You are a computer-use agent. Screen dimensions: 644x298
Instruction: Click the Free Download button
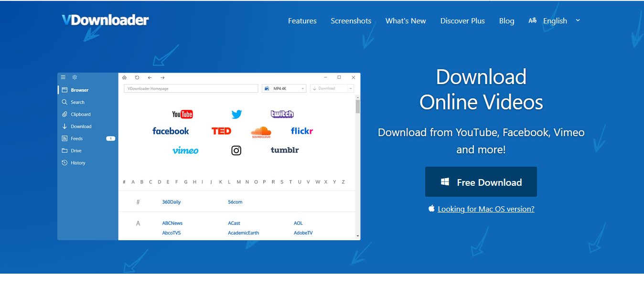481,182
